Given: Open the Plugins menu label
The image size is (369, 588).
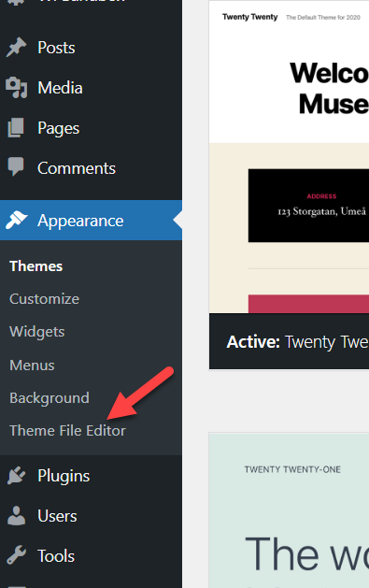Looking at the screenshot, I should pyautogui.click(x=64, y=476).
